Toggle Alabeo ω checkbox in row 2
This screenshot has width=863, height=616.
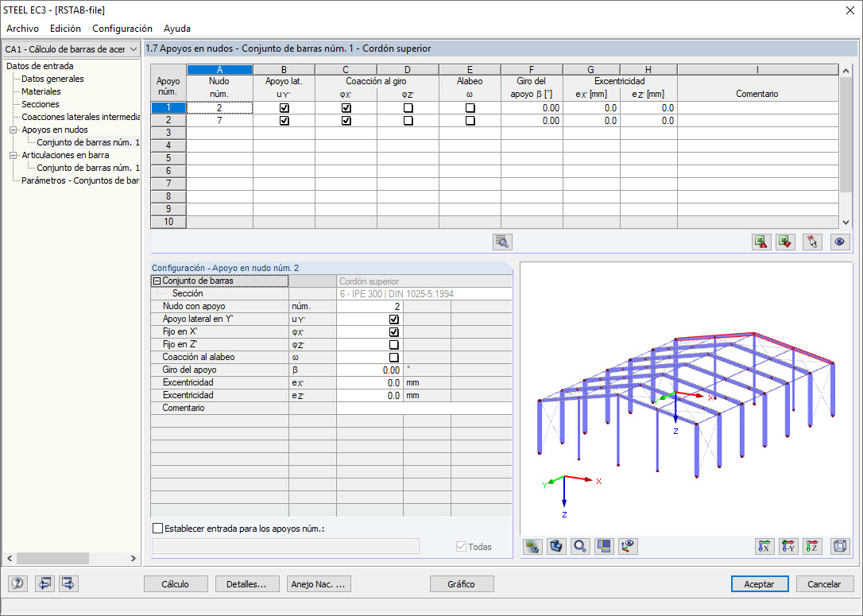click(470, 121)
